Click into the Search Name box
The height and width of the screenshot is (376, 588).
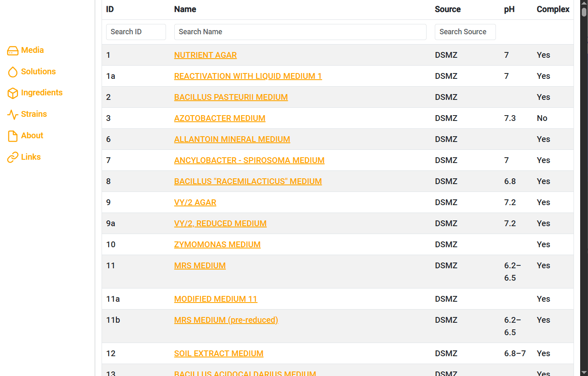(x=300, y=32)
